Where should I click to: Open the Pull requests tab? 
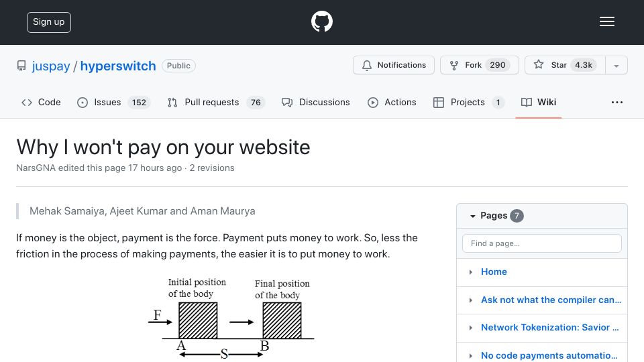pos(217,102)
